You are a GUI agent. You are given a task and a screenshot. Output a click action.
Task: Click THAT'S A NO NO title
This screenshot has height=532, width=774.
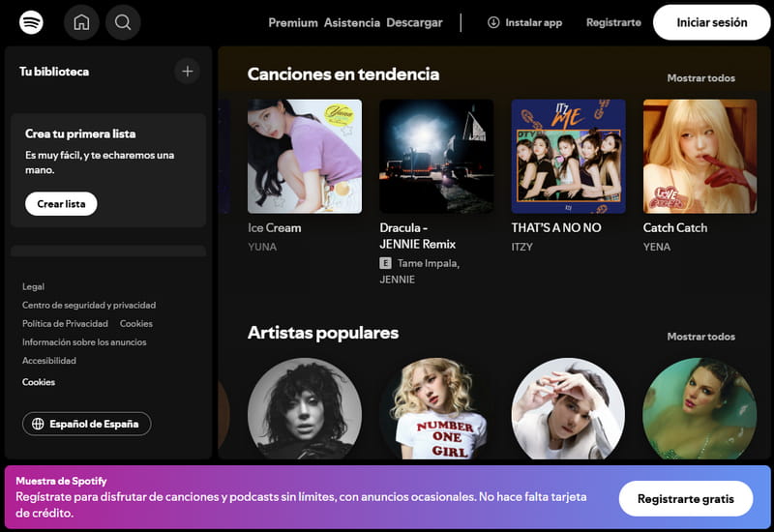coord(556,228)
